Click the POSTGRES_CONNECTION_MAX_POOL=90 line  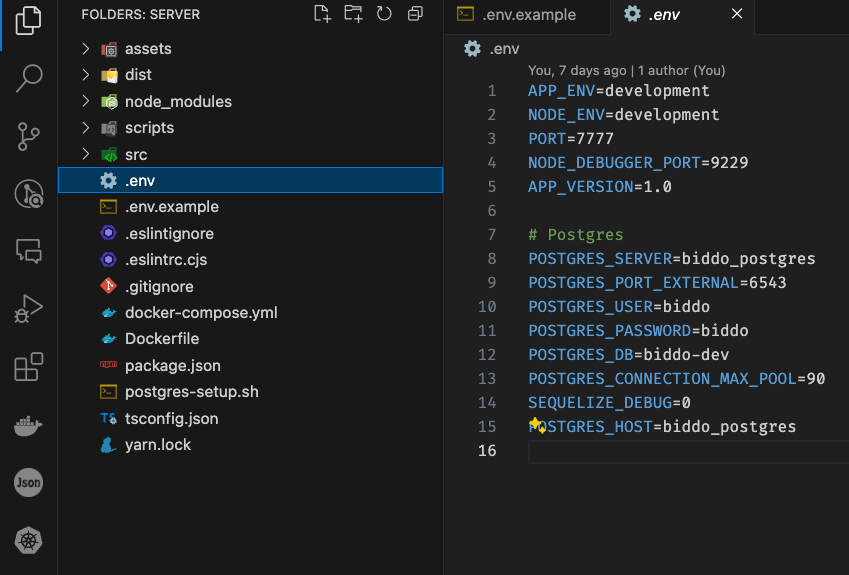tap(676, 378)
